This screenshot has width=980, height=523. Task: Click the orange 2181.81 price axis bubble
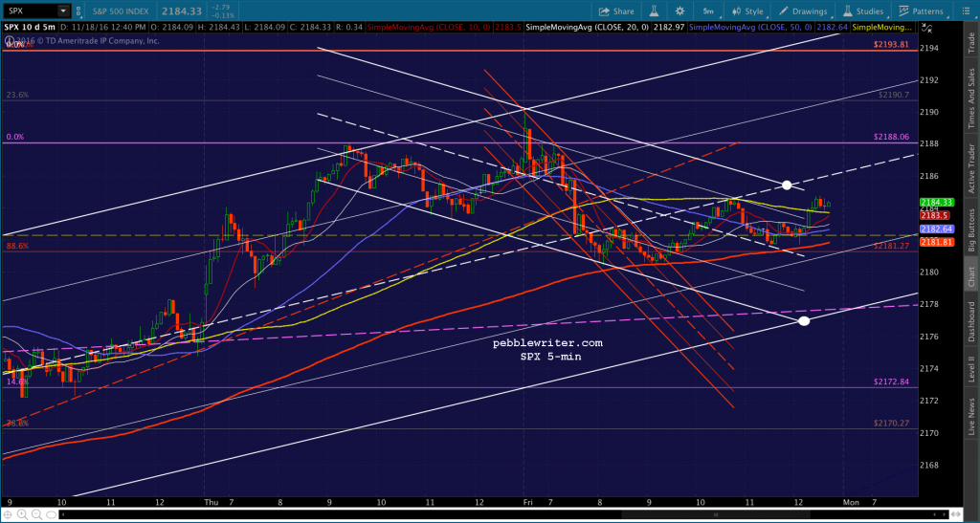(936, 242)
